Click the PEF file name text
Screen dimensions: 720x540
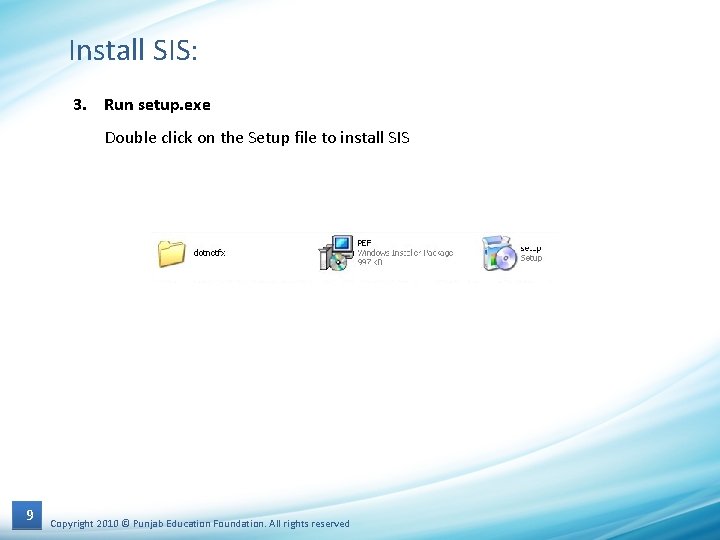364,243
